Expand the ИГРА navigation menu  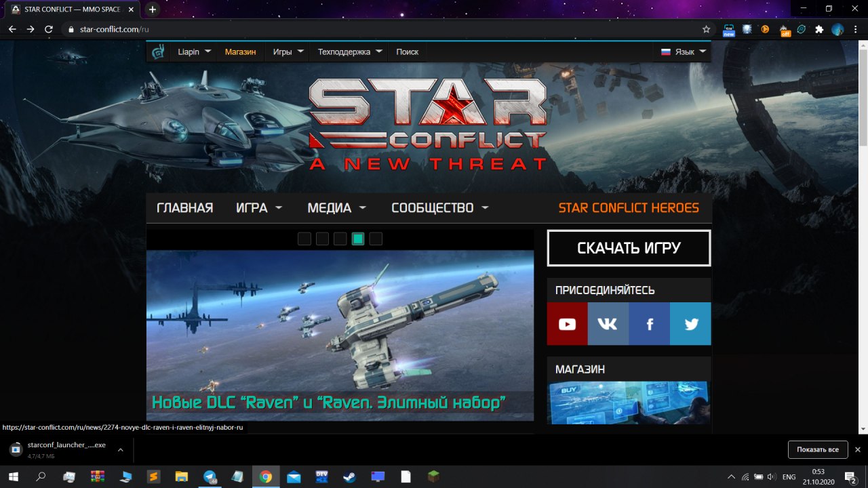tap(259, 208)
